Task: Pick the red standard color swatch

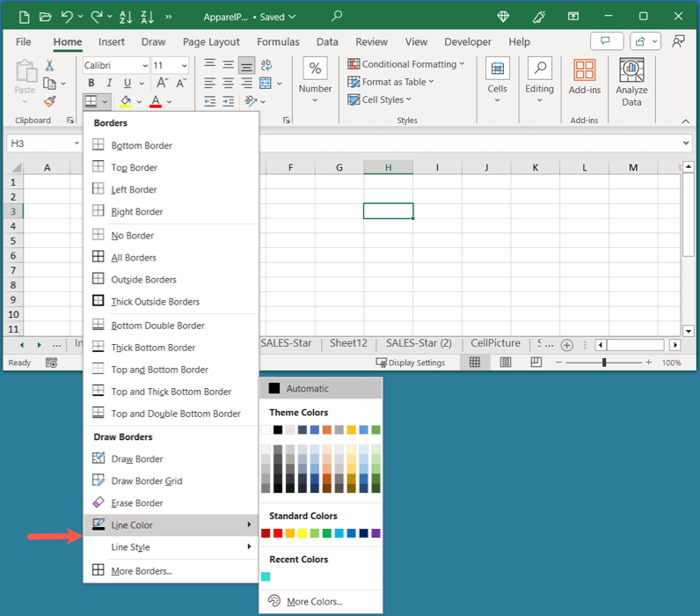Action: 278,533
